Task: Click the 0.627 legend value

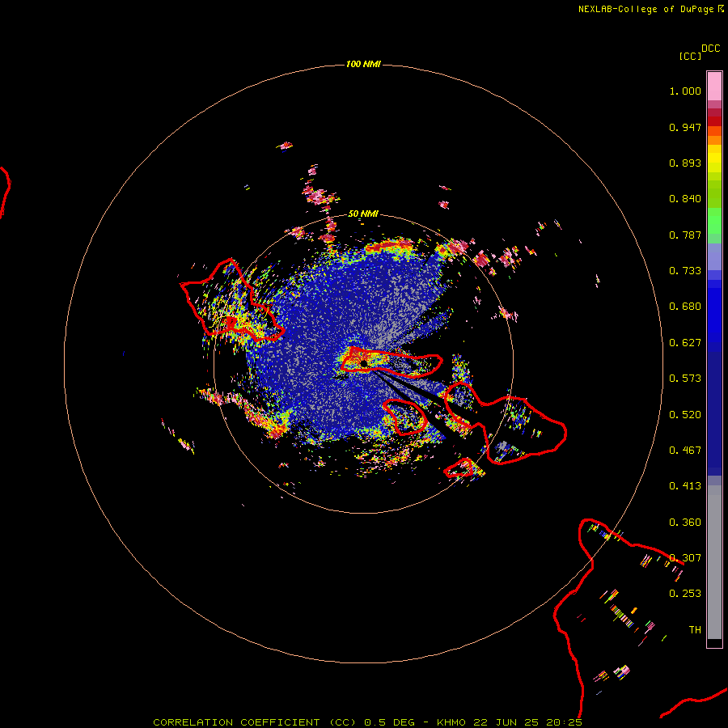Action: click(685, 343)
